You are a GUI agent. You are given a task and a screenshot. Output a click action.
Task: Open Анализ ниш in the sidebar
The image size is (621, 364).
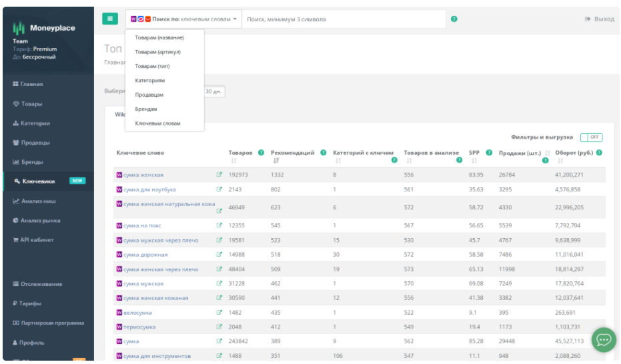click(x=38, y=201)
